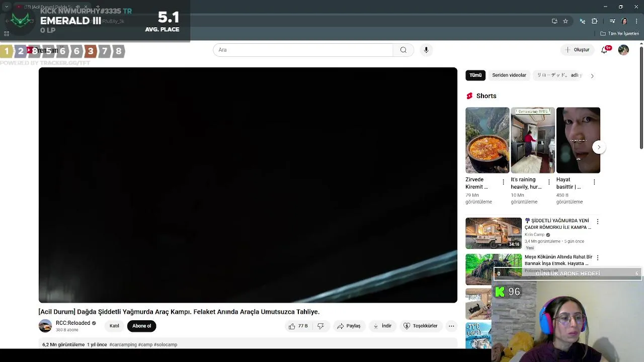Open the YouTube account avatar menu
644x362 pixels.
pos(623,50)
